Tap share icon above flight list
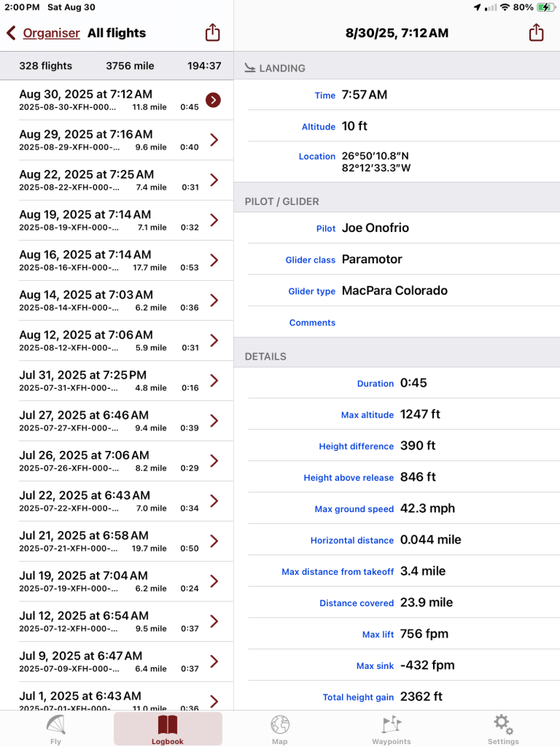 tap(212, 33)
